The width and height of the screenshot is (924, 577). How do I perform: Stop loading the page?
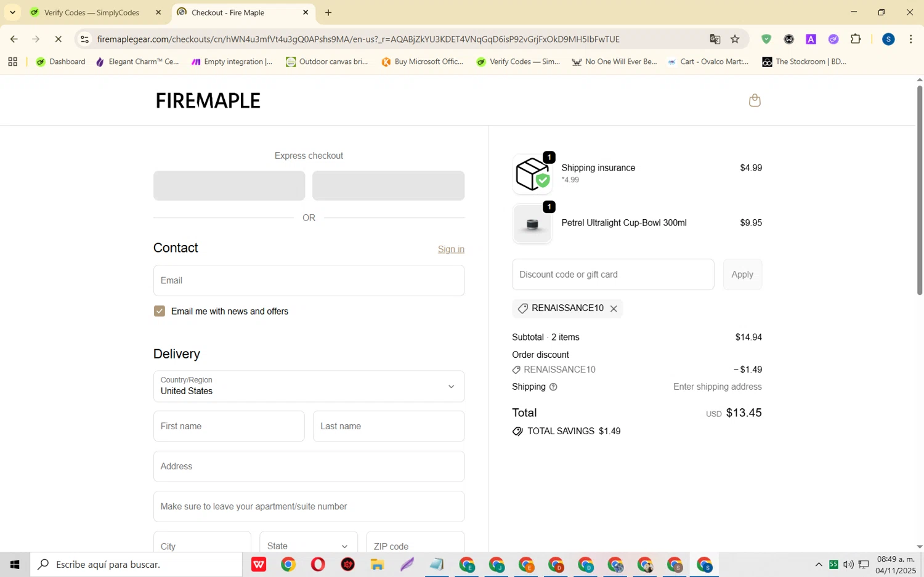58,39
